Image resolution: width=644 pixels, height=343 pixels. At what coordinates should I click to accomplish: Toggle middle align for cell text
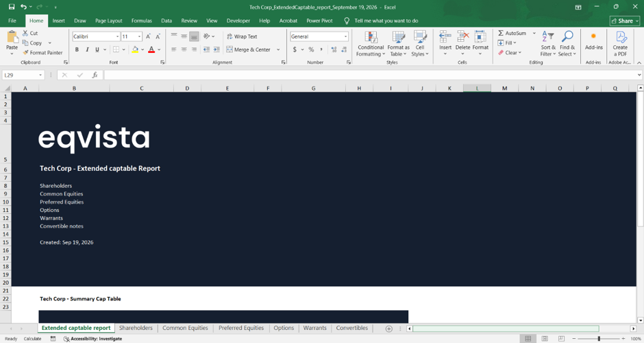point(184,36)
